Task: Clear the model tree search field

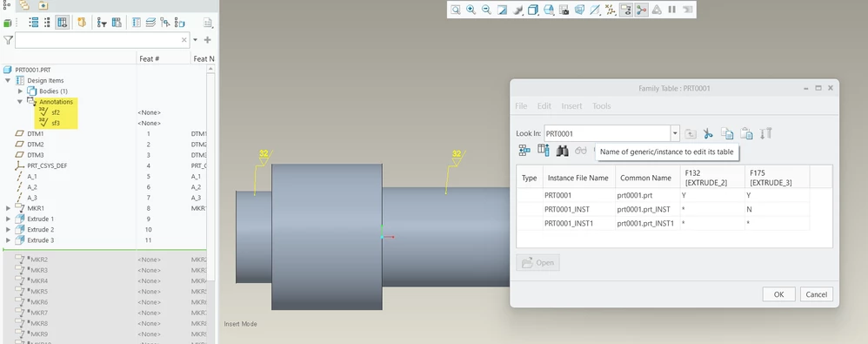Action: (x=184, y=40)
